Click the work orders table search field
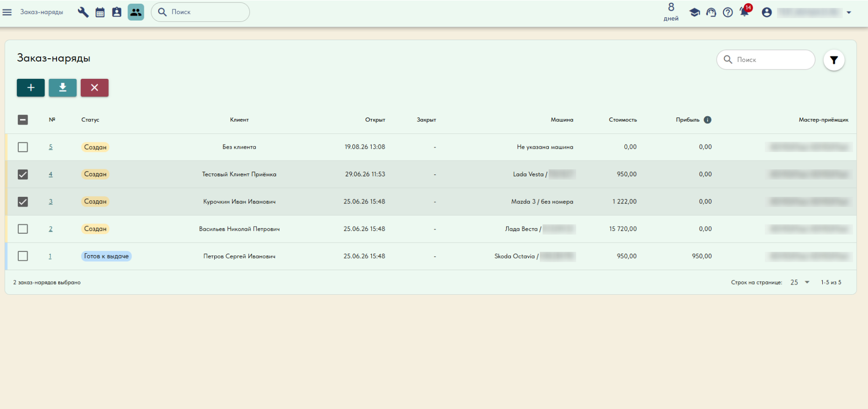Screen dimensions: 868x409 [766, 60]
